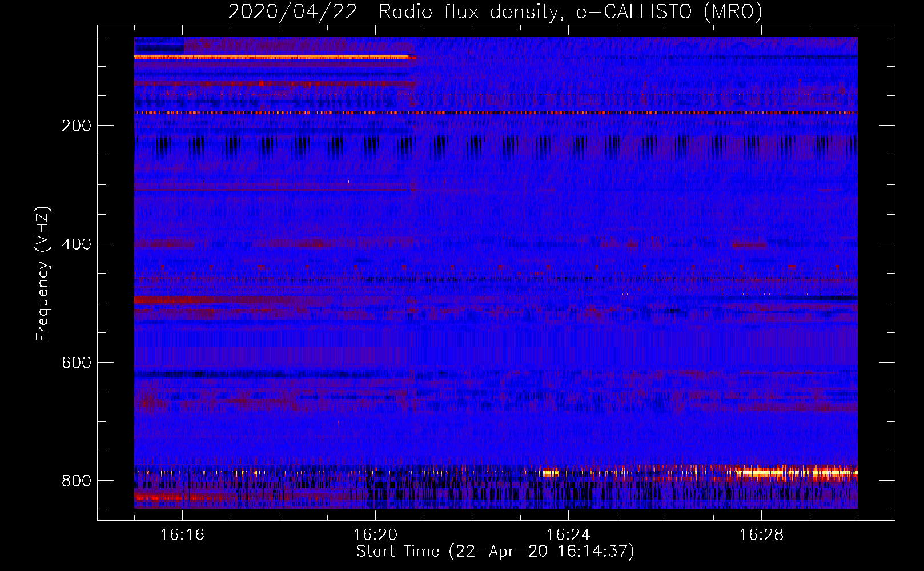Click the plot title '2020/04/22 Radio flux density'
The width and height of the screenshot is (924, 571).
pos(495,11)
